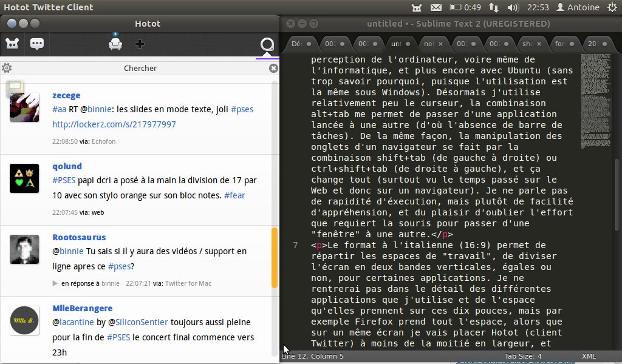
Task: Click the unsaved dot on the 'Dé' tab
Action: 309,44
